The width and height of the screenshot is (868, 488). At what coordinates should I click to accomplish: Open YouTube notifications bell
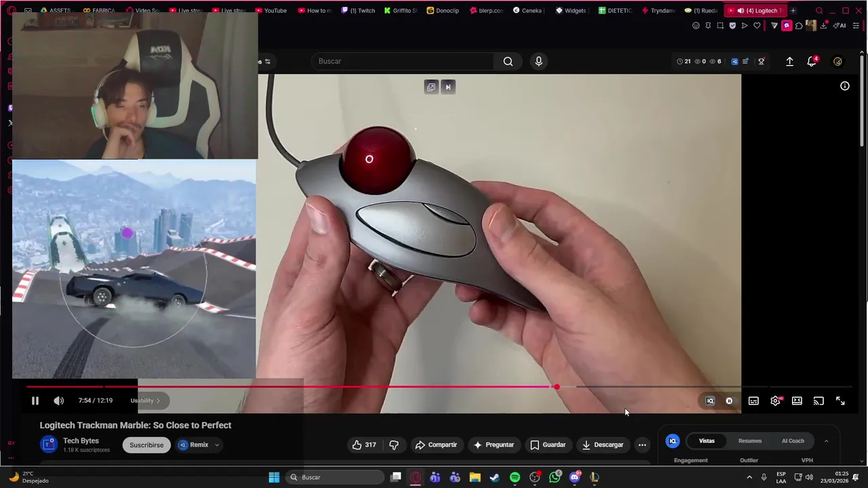(812, 61)
